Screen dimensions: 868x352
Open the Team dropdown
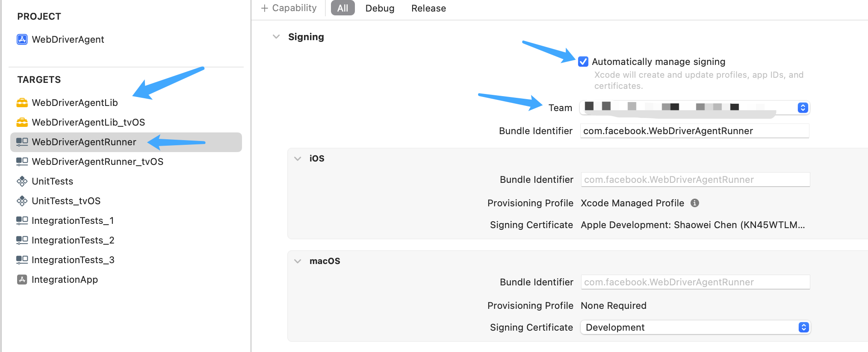[695, 108]
